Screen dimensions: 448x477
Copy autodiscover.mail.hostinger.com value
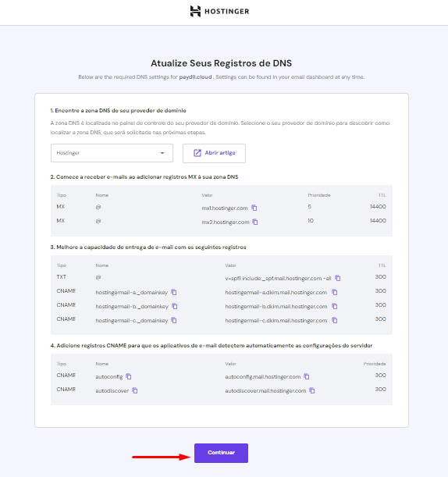point(312,390)
